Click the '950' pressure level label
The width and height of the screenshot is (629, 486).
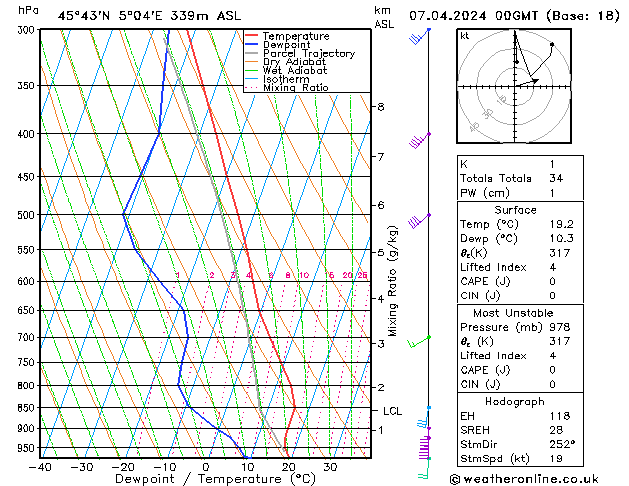(x=28, y=448)
